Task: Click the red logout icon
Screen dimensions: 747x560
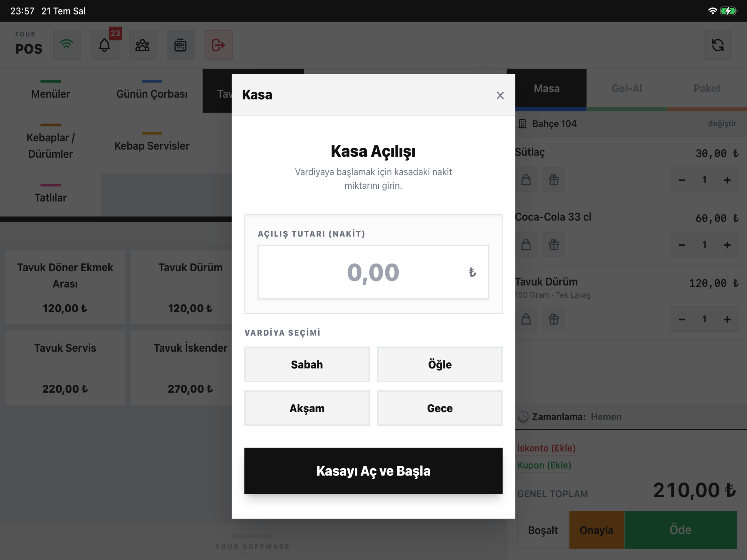Action: pyautogui.click(x=218, y=45)
